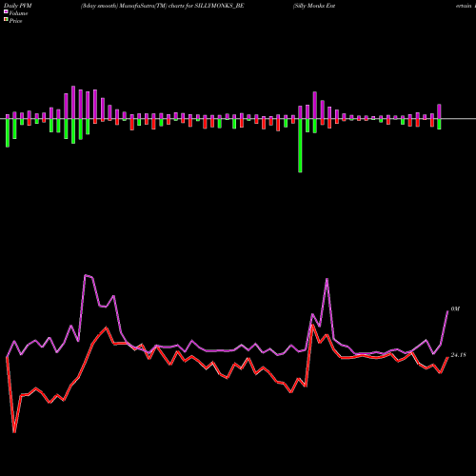Click the purple volume line's right-side peak
The height and width of the screenshot is (476, 476).
click(x=327, y=279)
